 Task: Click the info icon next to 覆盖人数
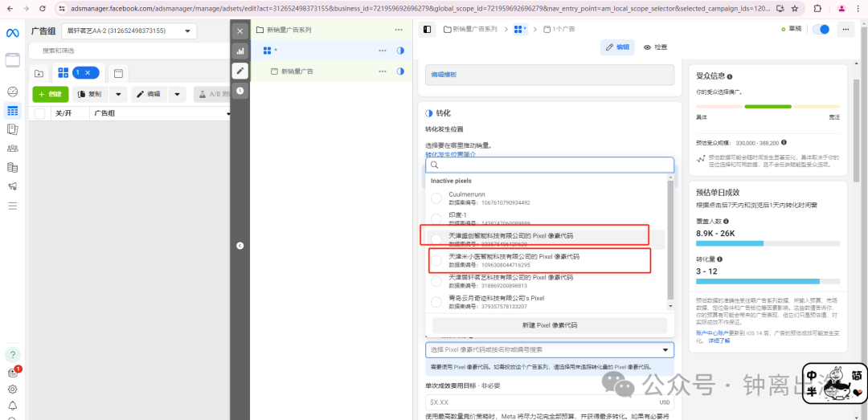click(x=726, y=222)
